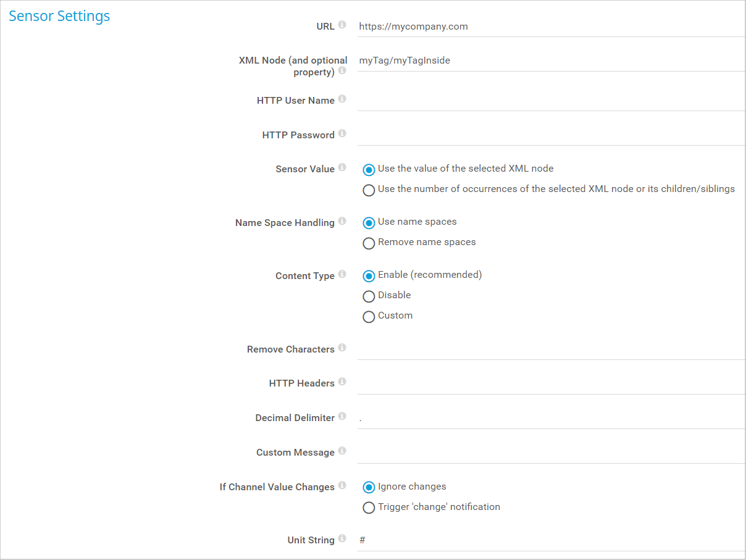
Task: Click the info icon next to HTTP Password
Action: tap(342, 133)
